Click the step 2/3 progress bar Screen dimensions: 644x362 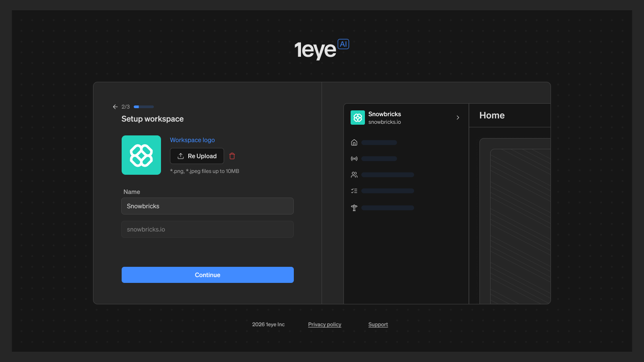point(144,107)
